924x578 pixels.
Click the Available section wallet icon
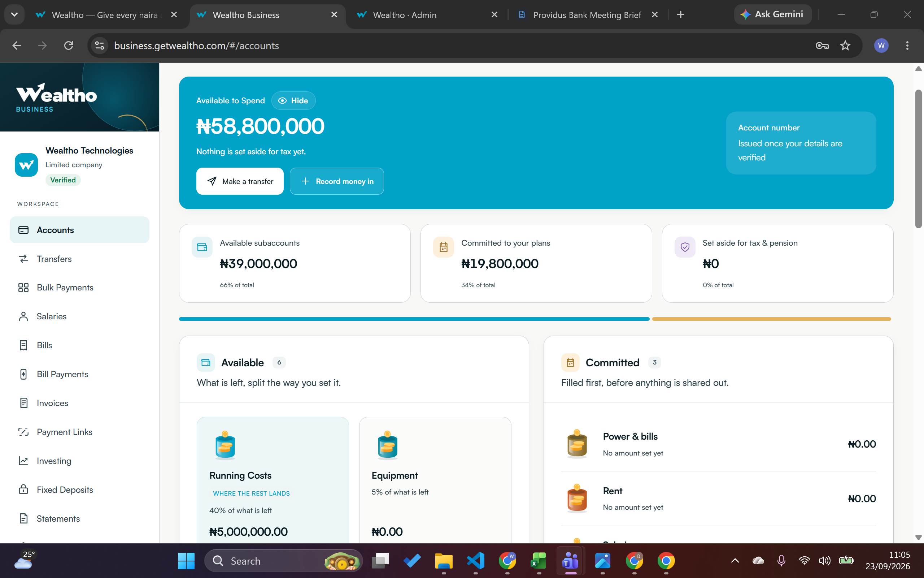coord(206,362)
